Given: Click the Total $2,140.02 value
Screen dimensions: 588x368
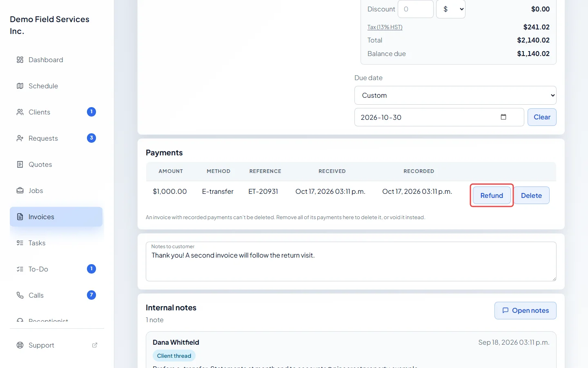Looking at the screenshot, I should click(533, 40).
